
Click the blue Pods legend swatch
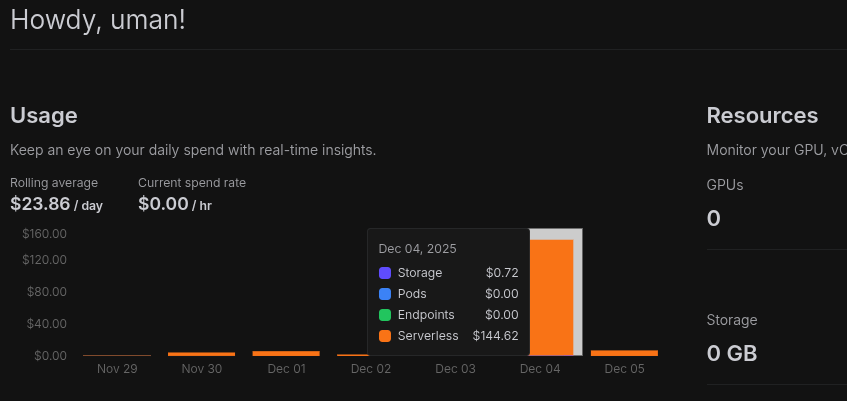point(385,294)
